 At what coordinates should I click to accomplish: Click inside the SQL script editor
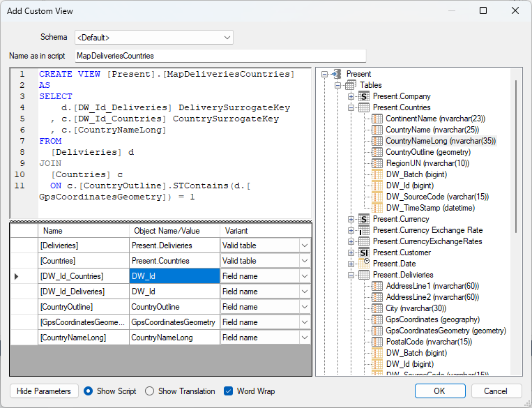174,142
